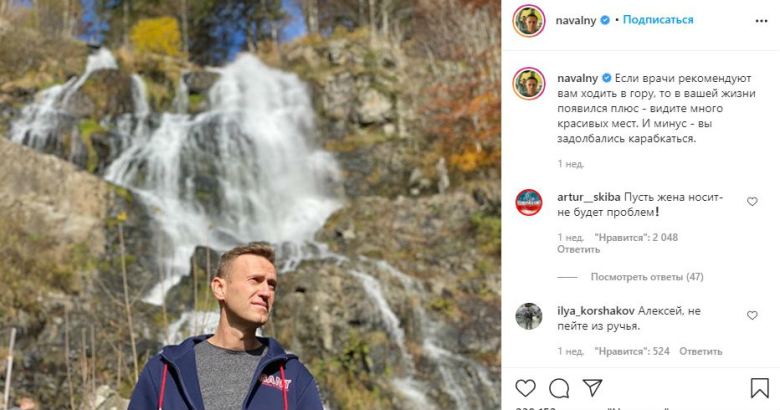Open the comment bubble icon

pos(559,387)
